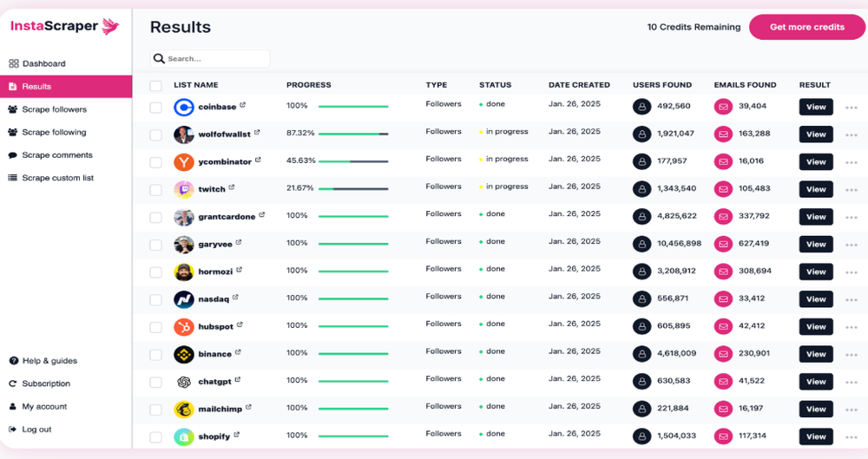868x459 pixels.
Task: Check the coinbase row checkbox
Action: (x=156, y=108)
